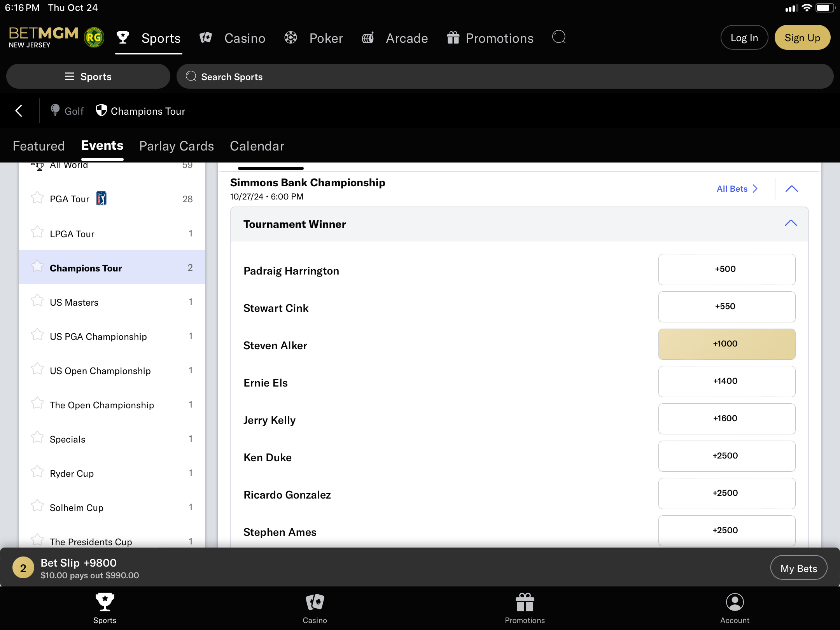Favorite US PGA Championship with its star
The image size is (840, 630).
click(37, 335)
